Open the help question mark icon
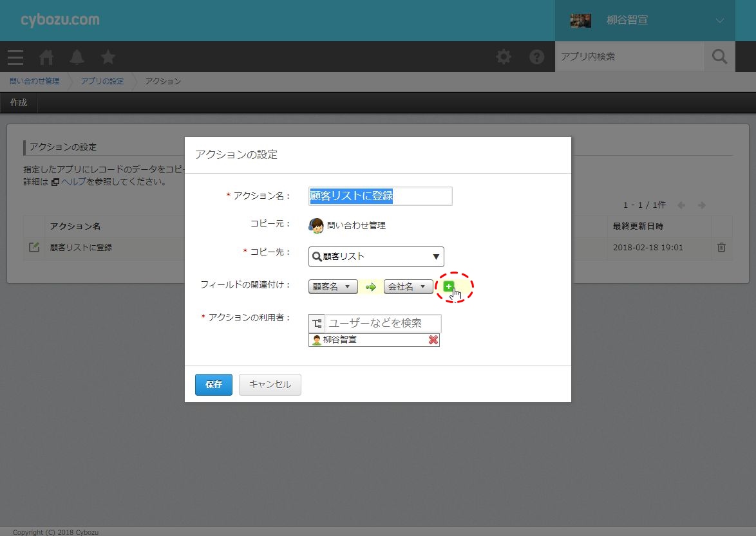The height and width of the screenshot is (536, 756). [536, 57]
